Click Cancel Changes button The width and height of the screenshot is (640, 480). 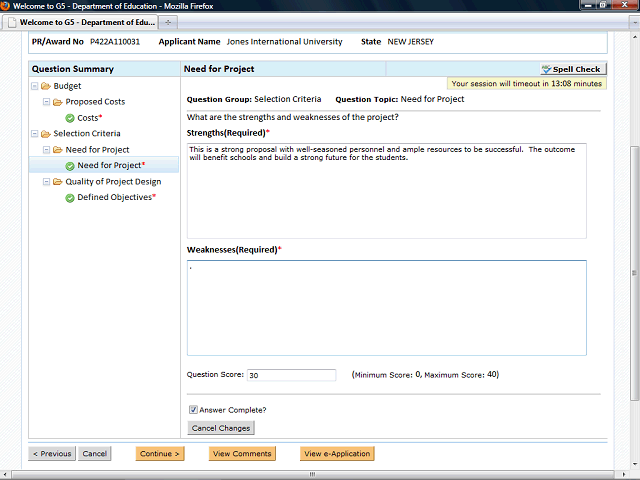pos(221,428)
